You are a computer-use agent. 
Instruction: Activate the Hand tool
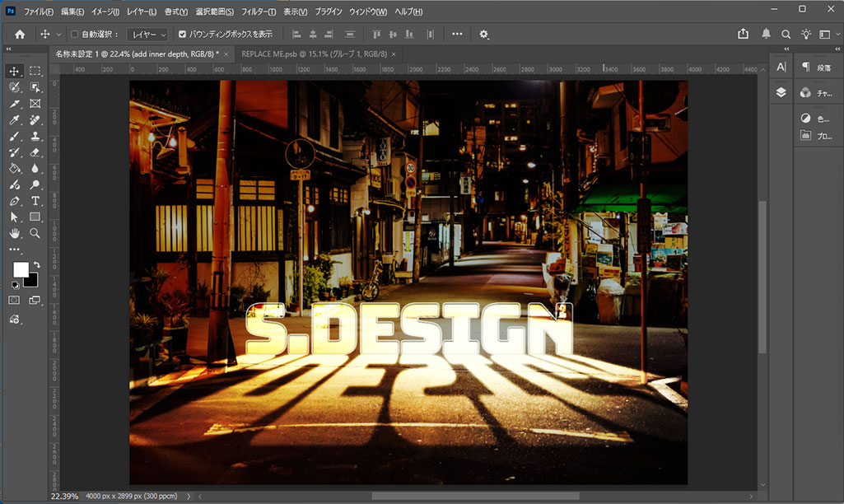(14, 233)
